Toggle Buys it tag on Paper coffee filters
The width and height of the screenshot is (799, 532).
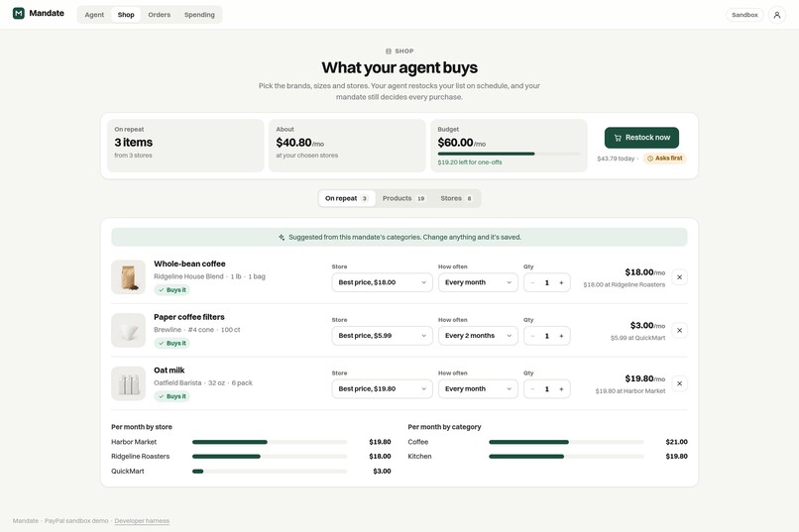(171, 343)
